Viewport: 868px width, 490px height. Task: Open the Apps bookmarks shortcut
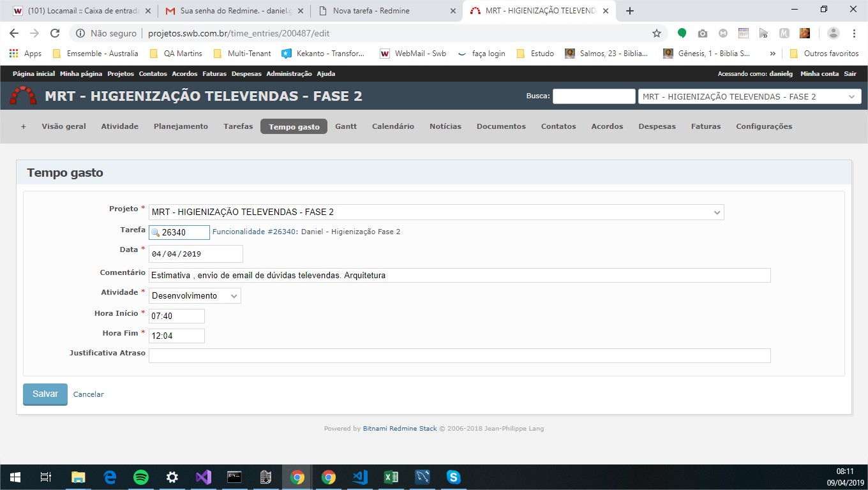(26, 54)
